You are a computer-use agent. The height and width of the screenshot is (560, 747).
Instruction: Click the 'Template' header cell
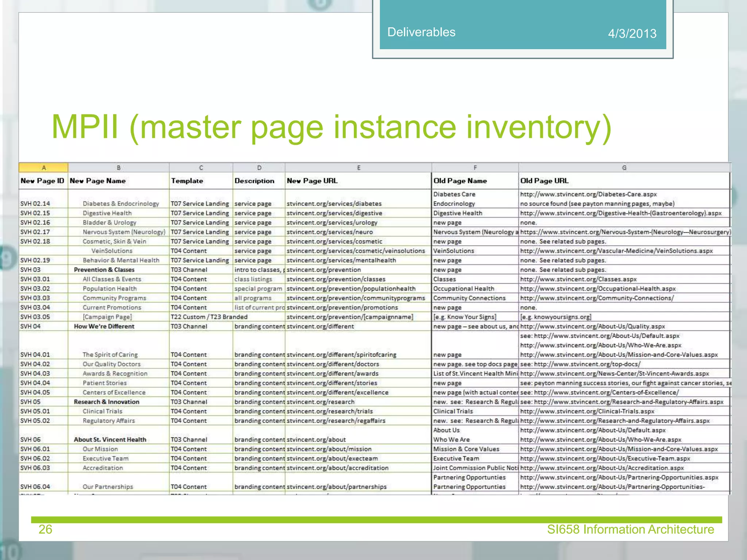(201, 181)
